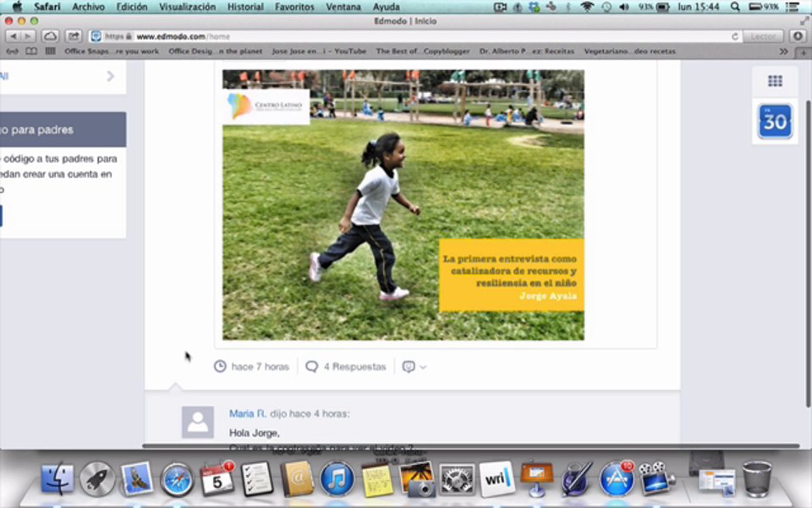Image resolution: width=812 pixels, height=508 pixels.
Task: Show hidden bookmarks overflow chevron
Action: [784, 51]
